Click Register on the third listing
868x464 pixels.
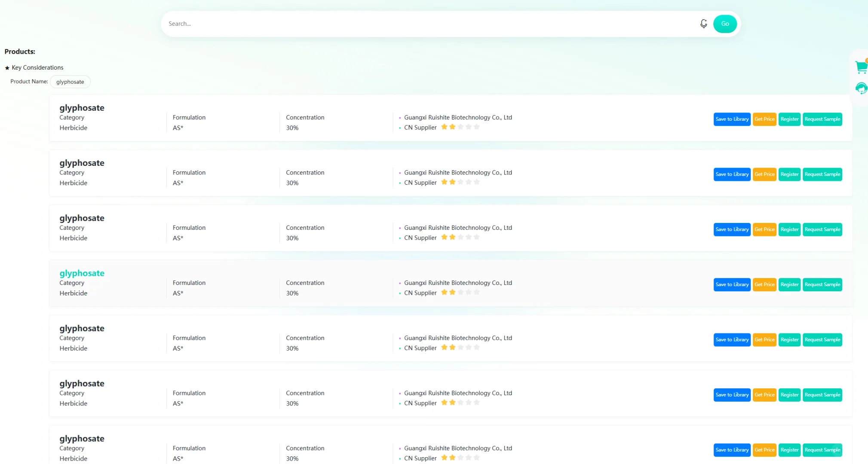tap(789, 229)
